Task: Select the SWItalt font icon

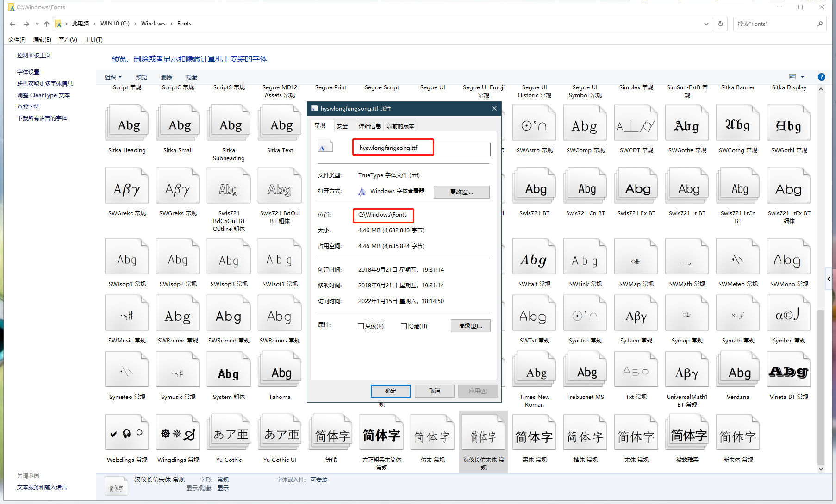Action: tap(534, 256)
